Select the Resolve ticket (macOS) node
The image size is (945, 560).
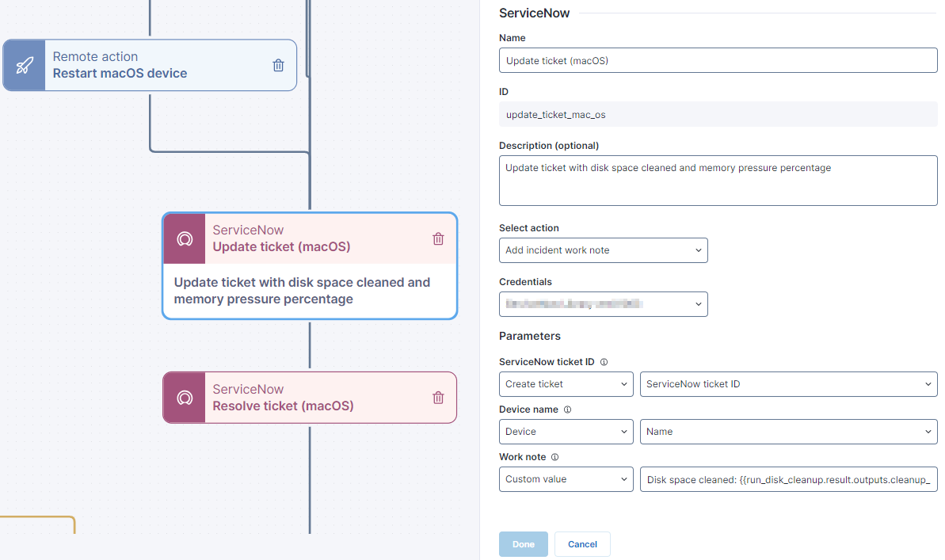317,398
